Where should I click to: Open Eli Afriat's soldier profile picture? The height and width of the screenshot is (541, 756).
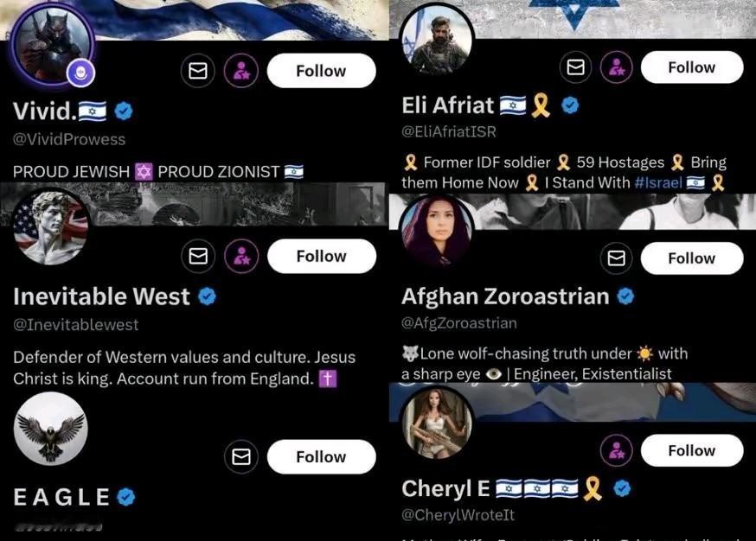pos(437,41)
